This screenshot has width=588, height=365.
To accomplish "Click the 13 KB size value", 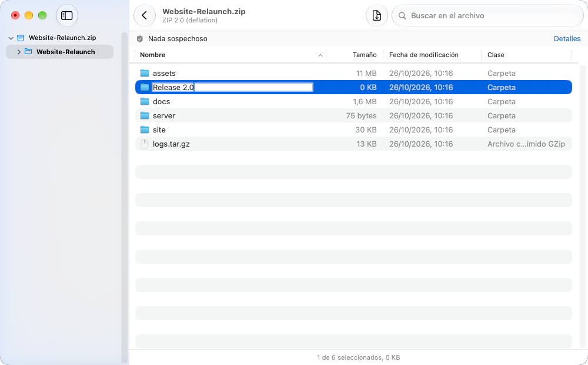I will 366,144.
